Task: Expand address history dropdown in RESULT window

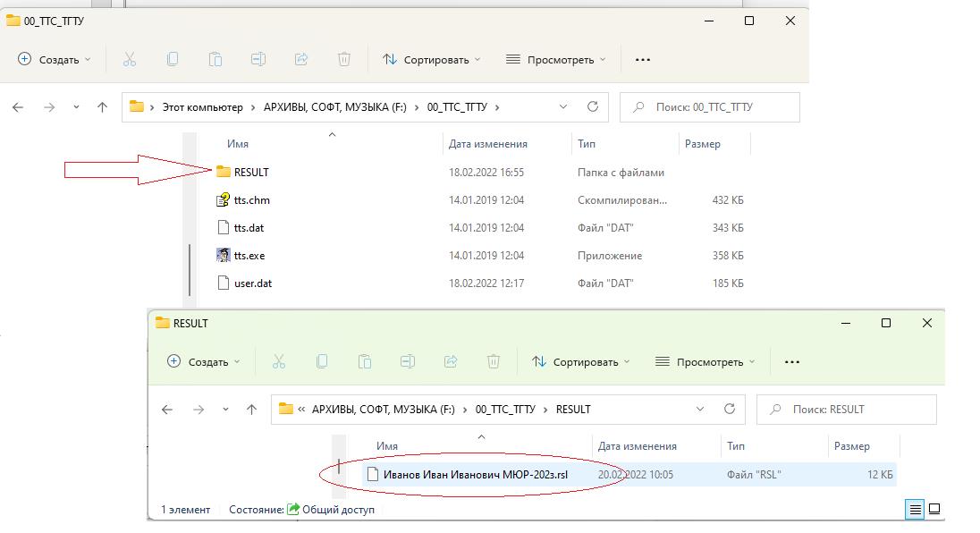Action: 700,410
